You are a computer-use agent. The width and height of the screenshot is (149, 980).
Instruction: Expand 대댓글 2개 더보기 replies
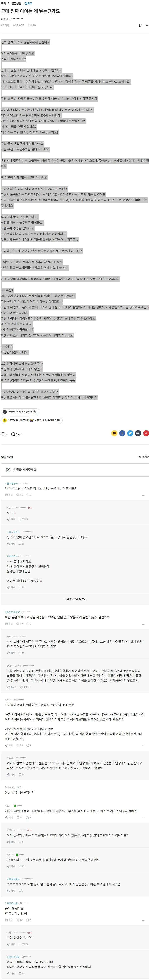click(75, 599)
